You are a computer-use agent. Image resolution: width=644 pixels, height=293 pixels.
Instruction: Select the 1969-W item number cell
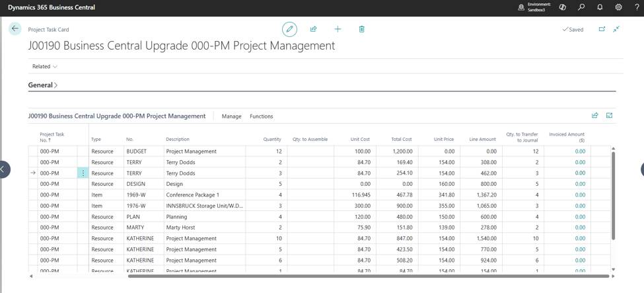click(144, 195)
